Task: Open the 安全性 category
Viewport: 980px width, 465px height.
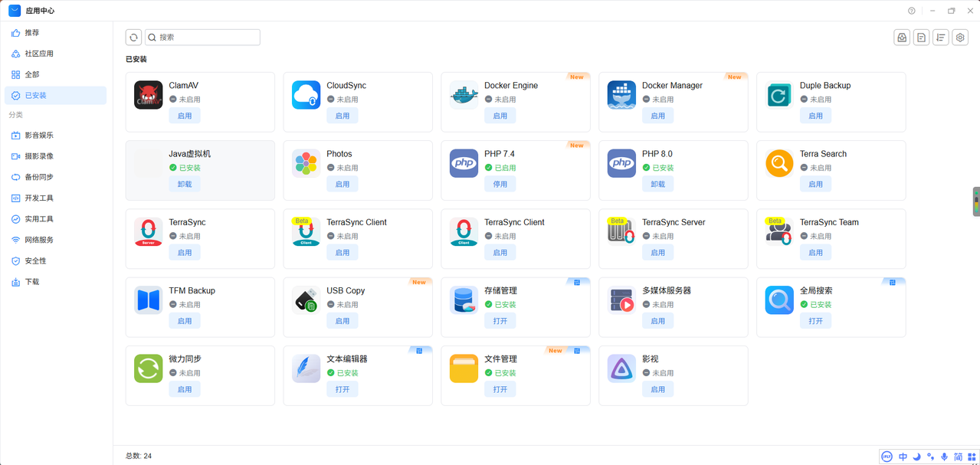Action: [55, 260]
